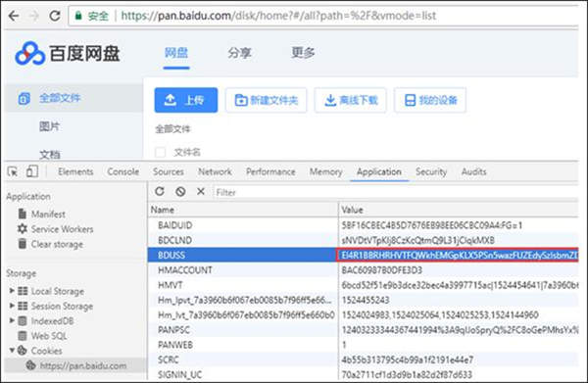Click the Local Storage grid icon

pyautogui.click(x=23, y=291)
